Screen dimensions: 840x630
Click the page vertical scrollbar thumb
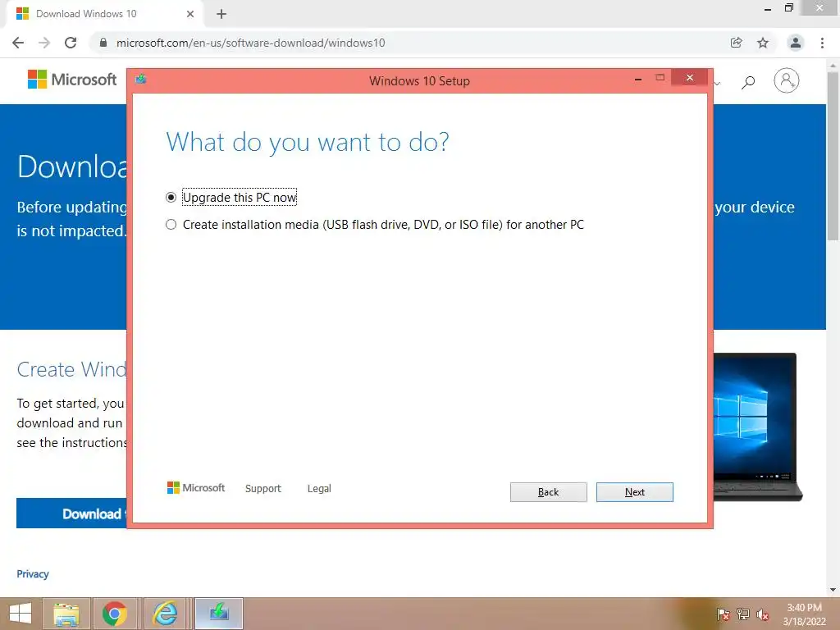tap(833, 157)
